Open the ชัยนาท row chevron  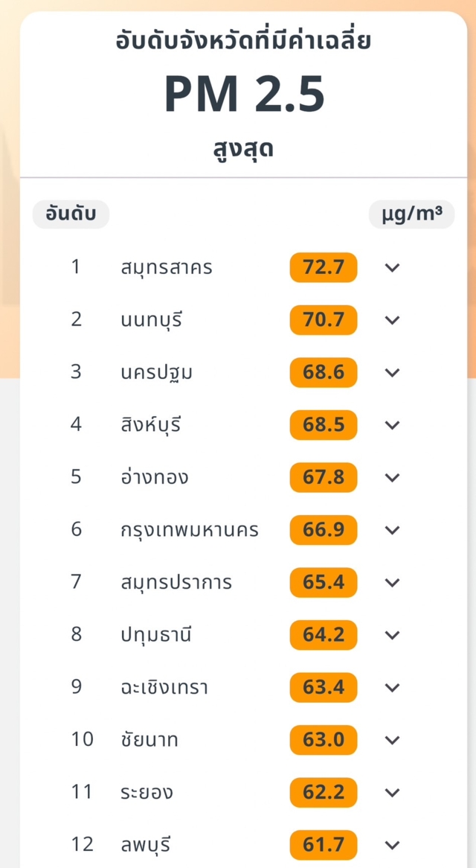tap(393, 740)
